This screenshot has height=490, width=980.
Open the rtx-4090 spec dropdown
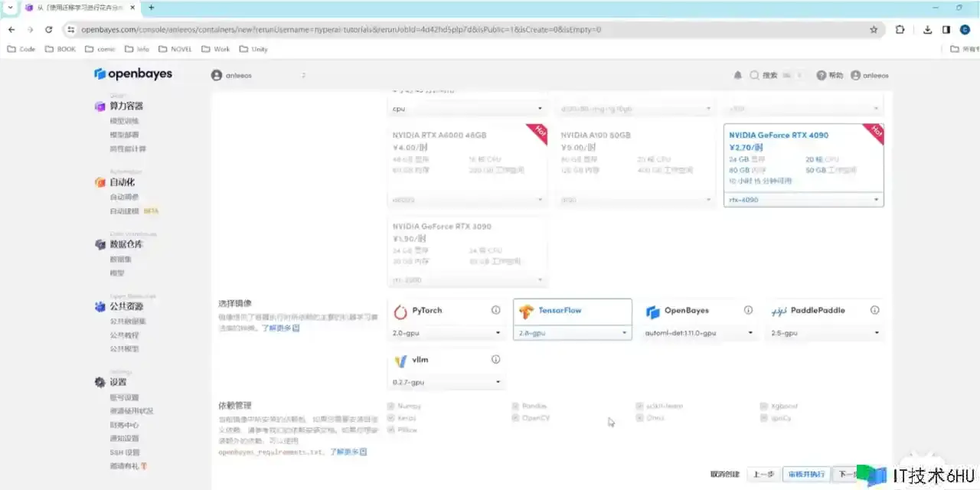click(x=803, y=200)
